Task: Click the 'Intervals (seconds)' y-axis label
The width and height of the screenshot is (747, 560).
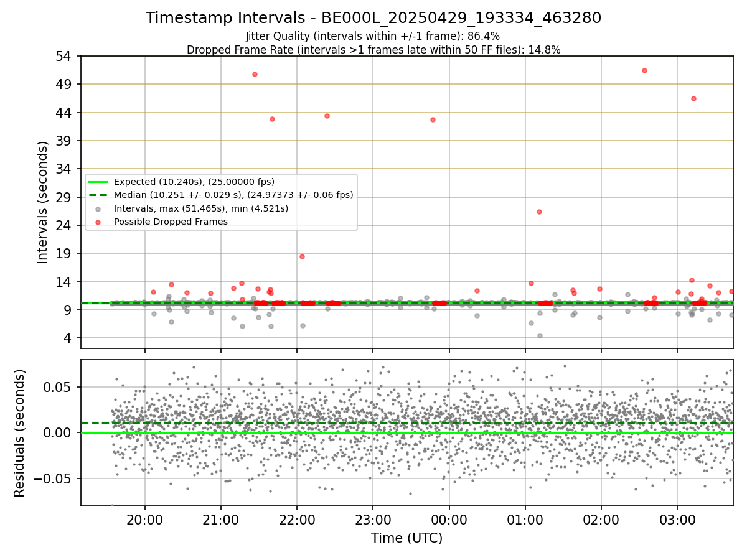Action: point(43,202)
